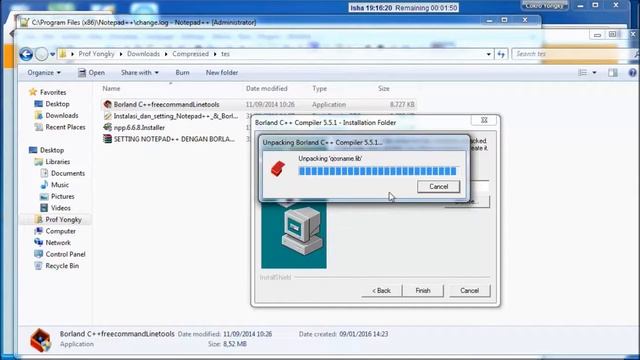The height and width of the screenshot is (360, 640).
Task: Select Compressed in the address path
Action: pos(190,54)
